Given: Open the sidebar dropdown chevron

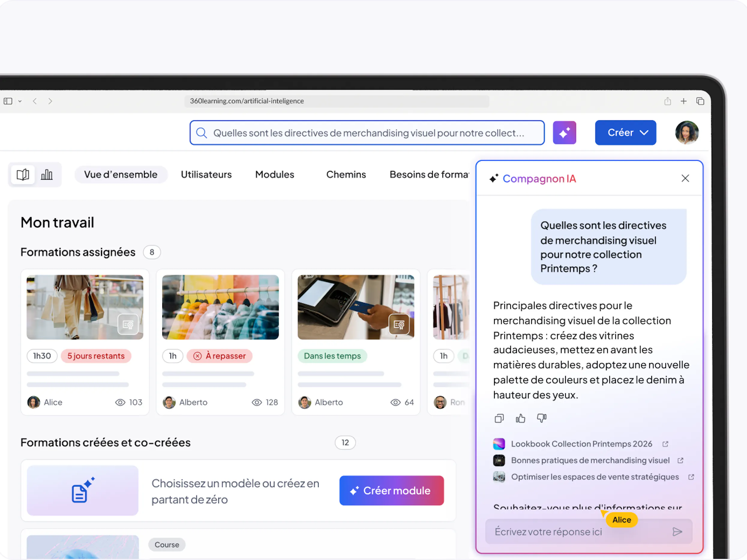Looking at the screenshot, I should (x=20, y=101).
